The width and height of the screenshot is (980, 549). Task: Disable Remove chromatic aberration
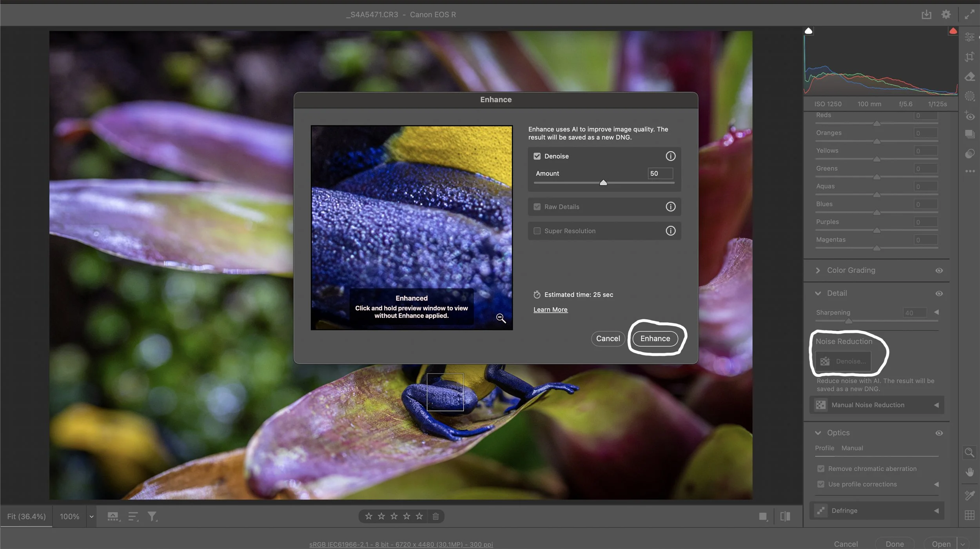[x=821, y=468]
